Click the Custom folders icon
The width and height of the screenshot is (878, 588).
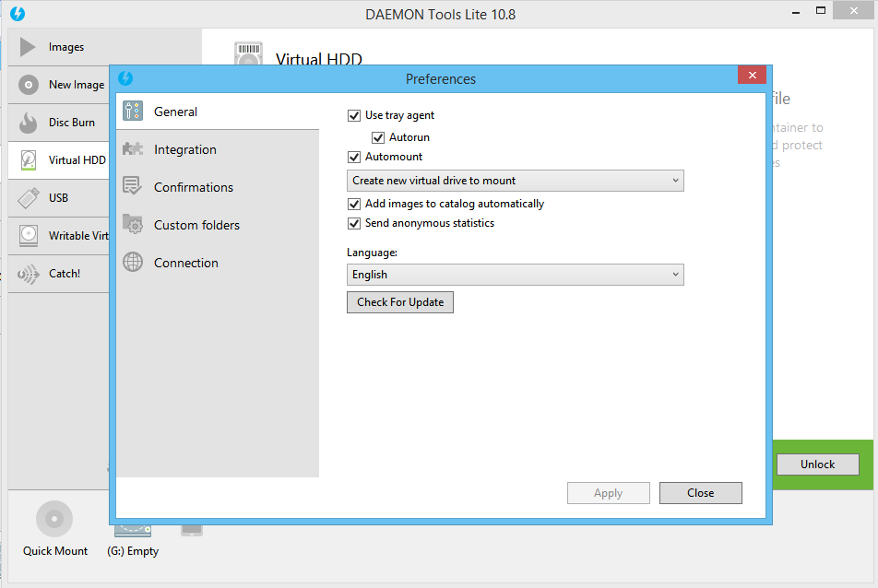click(x=133, y=225)
